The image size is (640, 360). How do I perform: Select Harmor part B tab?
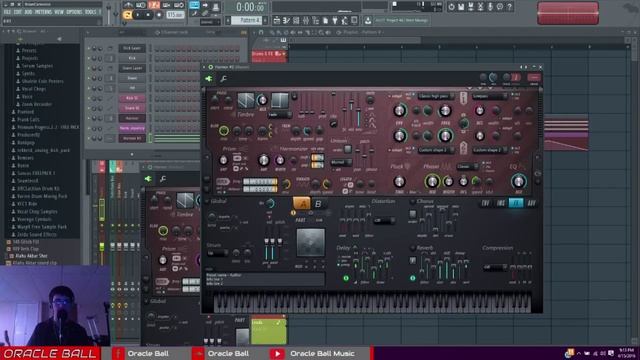[318, 204]
